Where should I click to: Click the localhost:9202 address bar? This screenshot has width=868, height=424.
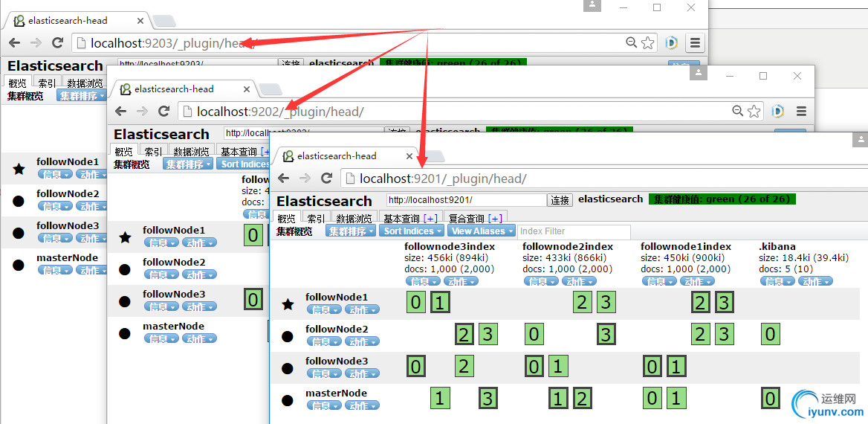point(470,111)
